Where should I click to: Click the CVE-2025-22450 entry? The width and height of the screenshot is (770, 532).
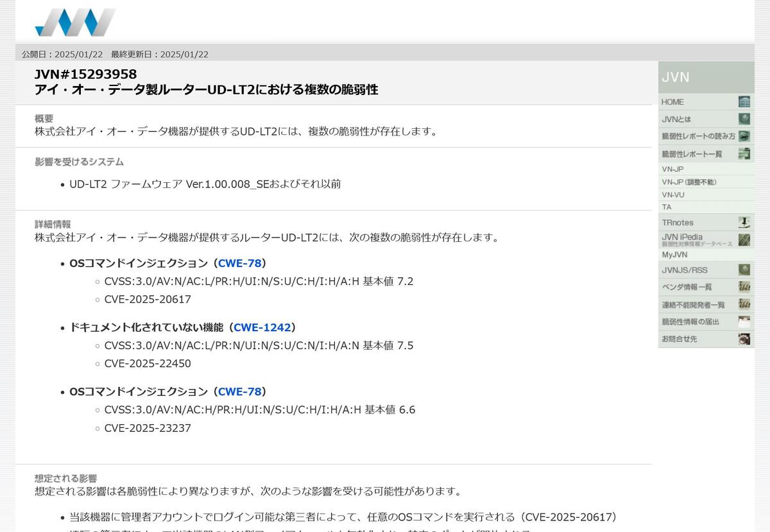pyautogui.click(x=148, y=364)
